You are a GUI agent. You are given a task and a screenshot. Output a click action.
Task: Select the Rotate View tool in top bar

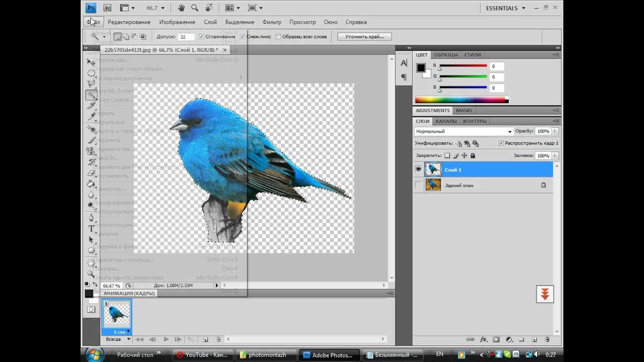[x=209, y=8]
